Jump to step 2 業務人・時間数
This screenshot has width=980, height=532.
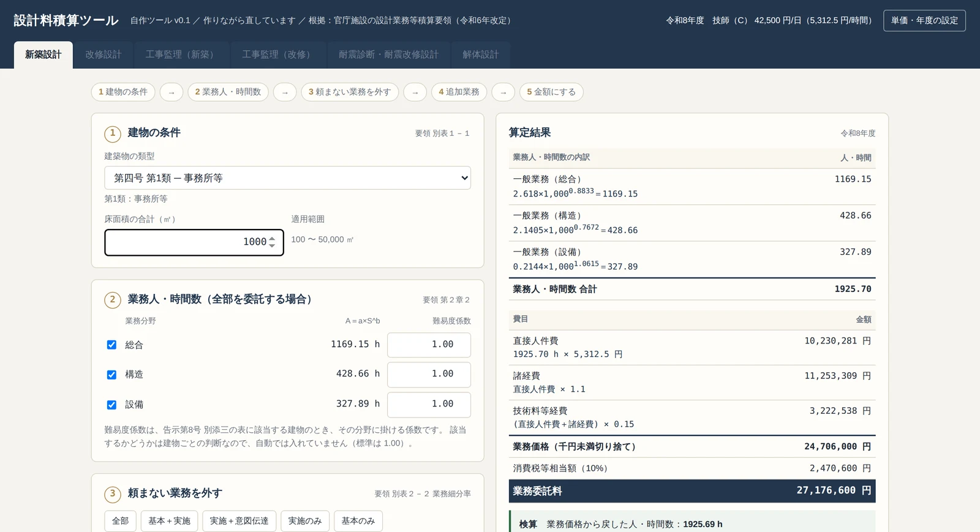228,92
